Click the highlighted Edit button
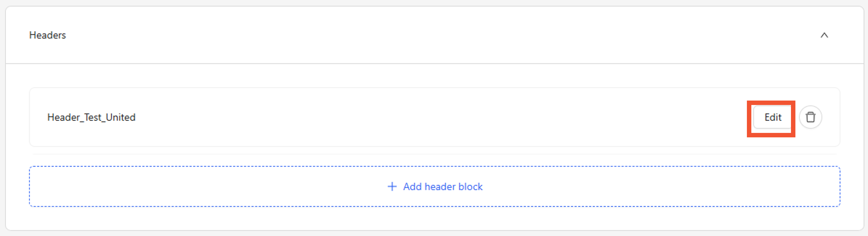Image resolution: width=868 pixels, height=236 pixels. point(772,117)
